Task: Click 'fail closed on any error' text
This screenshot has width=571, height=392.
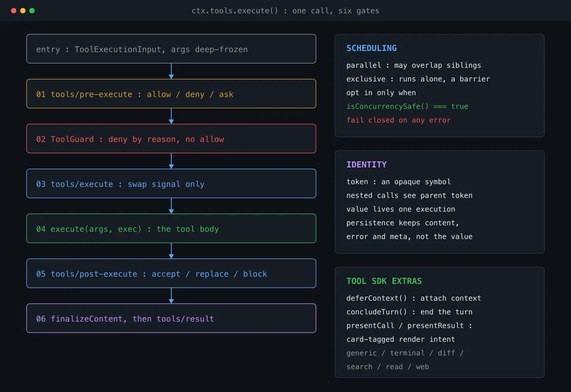Action: (399, 120)
